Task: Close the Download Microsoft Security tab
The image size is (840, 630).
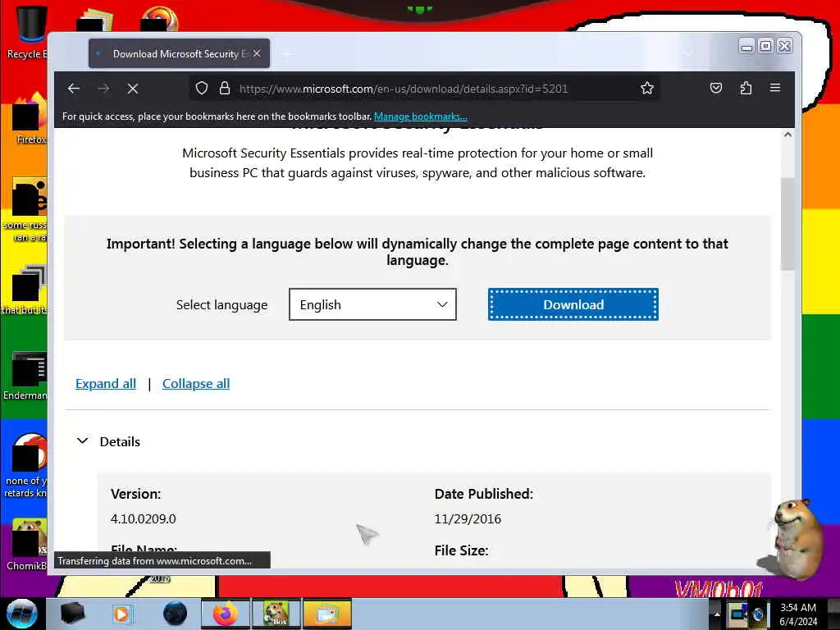Action: tap(257, 53)
